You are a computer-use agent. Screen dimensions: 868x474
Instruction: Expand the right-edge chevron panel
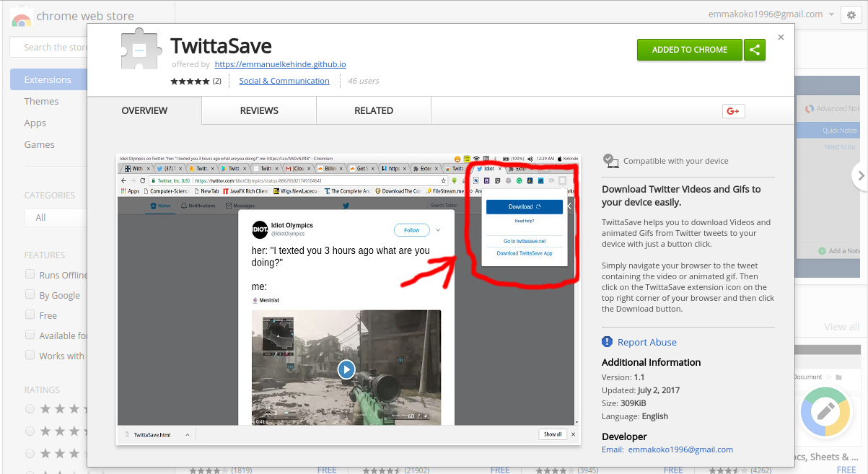click(x=860, y=175)
